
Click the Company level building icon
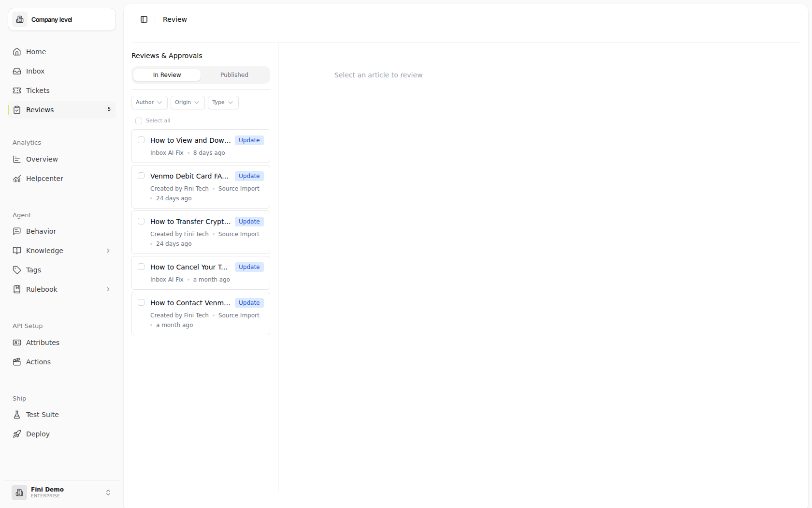pyautogui.click(x=20, y=19)
